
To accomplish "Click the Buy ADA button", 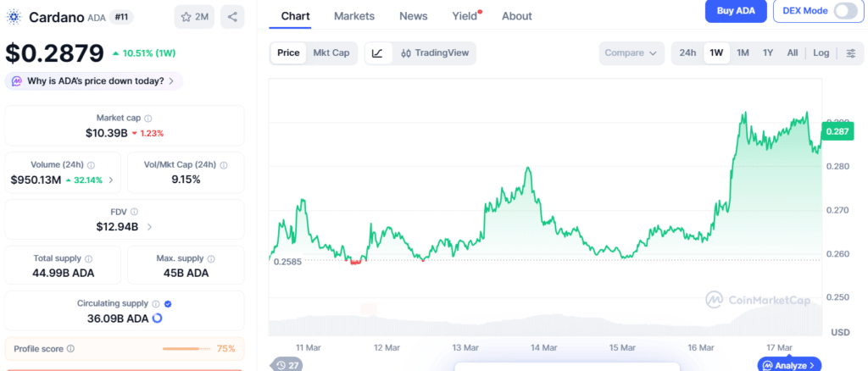I will [x=737, y=11].
